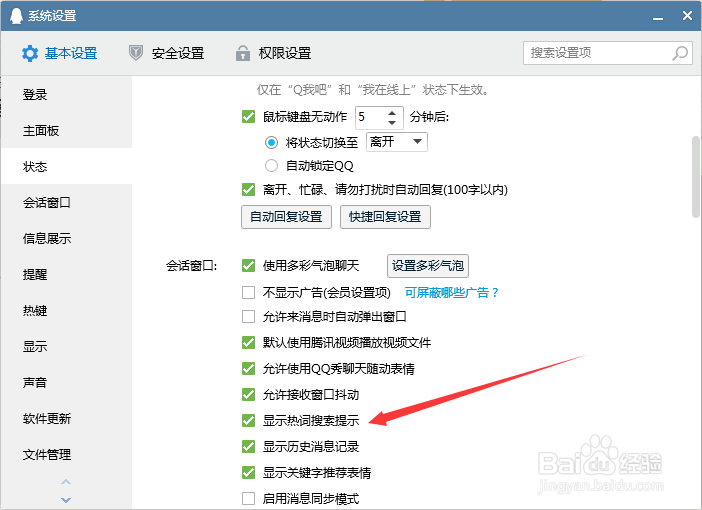Open the 主面板 settings section

coord(66,130)
